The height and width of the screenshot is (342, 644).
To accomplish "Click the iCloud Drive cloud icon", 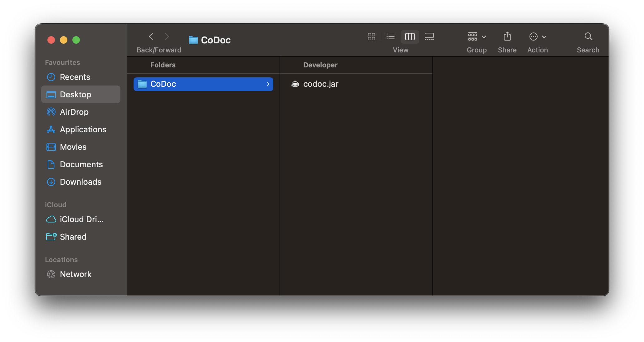I will click(x=51, y=219).
